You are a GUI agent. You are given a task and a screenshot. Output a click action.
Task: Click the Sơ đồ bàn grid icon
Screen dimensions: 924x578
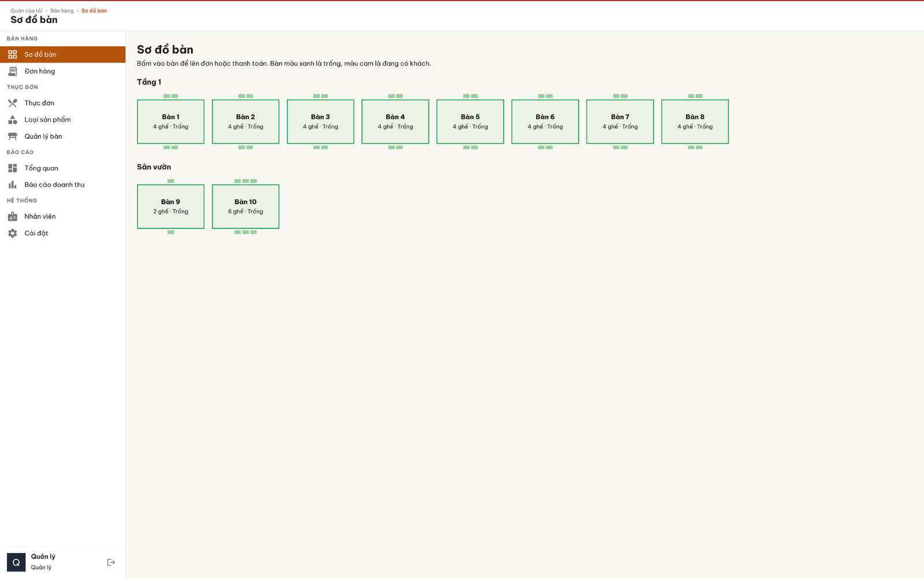pyautogui.click(x=12, y=54)
